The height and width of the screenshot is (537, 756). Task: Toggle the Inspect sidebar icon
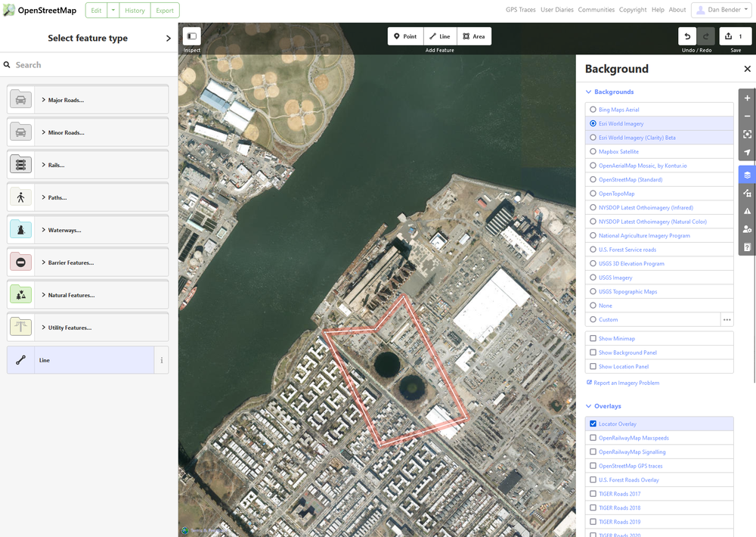tap(191, 36)
